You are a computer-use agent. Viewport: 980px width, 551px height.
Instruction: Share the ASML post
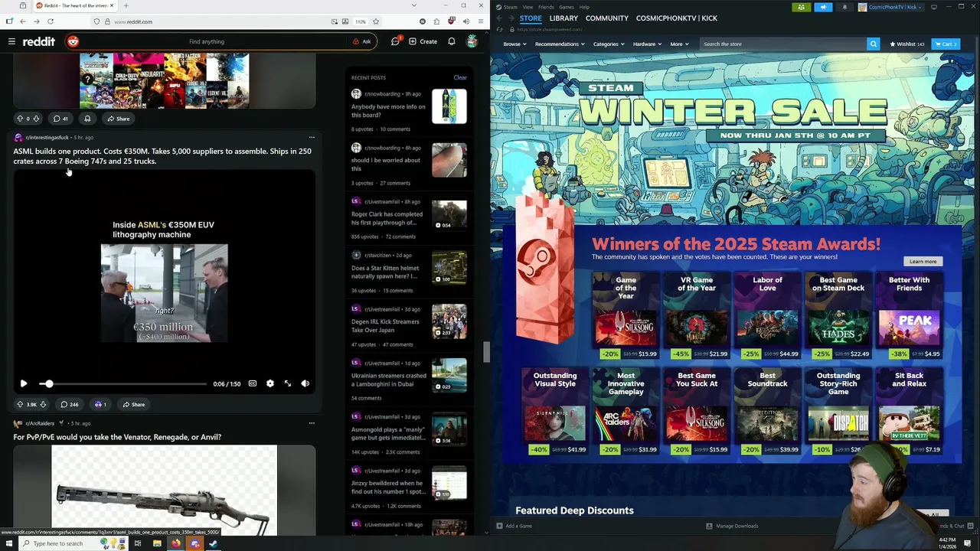click(132, 404)
